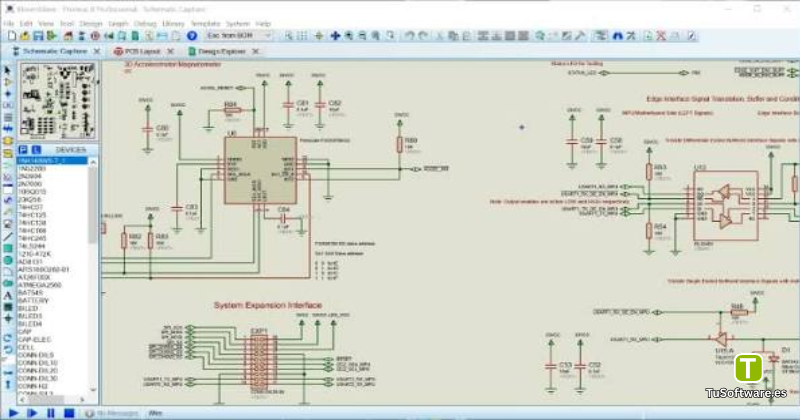Open a project with the folder icon

coord(24,36)
